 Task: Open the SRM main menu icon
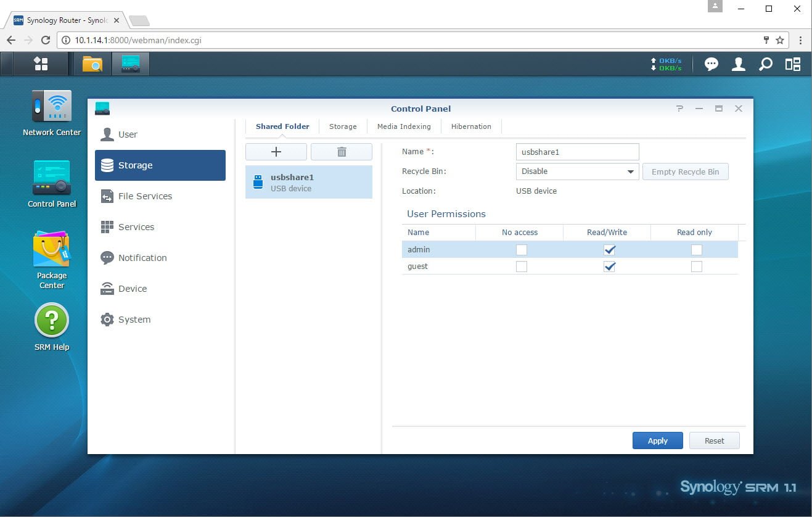coord(41,64)
